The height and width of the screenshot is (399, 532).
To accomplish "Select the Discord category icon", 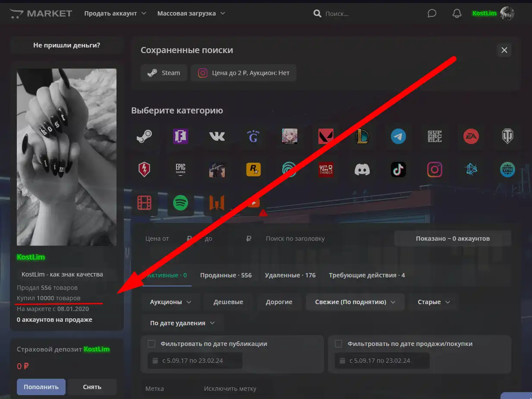I will [362, 170].
